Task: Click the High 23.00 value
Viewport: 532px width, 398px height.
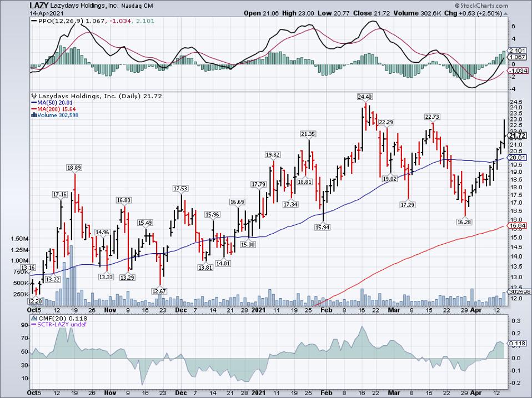Action: pyautogui.click(x=298, y=13)
